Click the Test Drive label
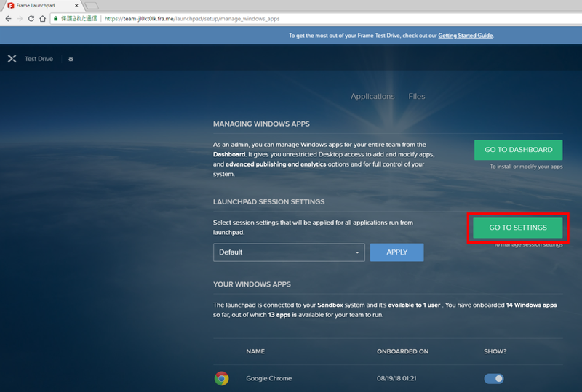Viewport: 582px width, 392px height. [x=39, y=59]
